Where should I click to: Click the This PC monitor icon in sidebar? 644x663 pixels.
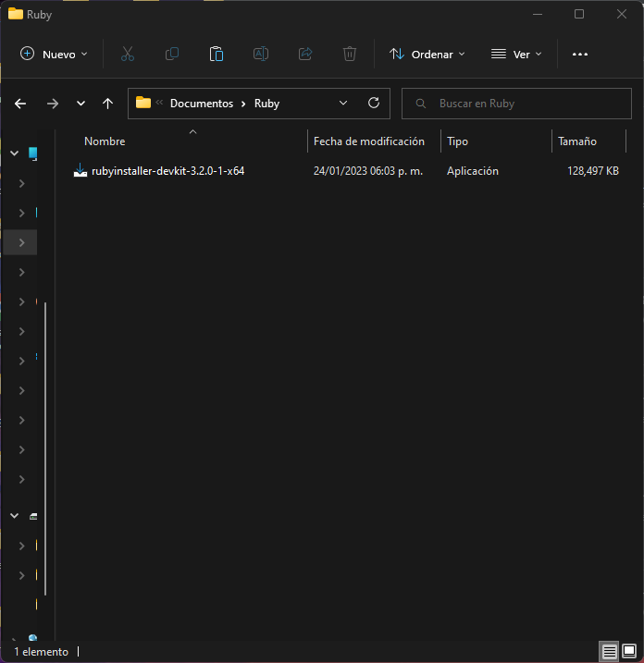pos(33,153)
